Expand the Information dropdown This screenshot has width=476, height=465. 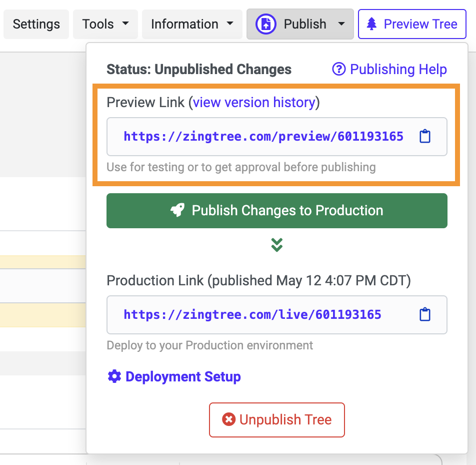(x=192, y=24)
